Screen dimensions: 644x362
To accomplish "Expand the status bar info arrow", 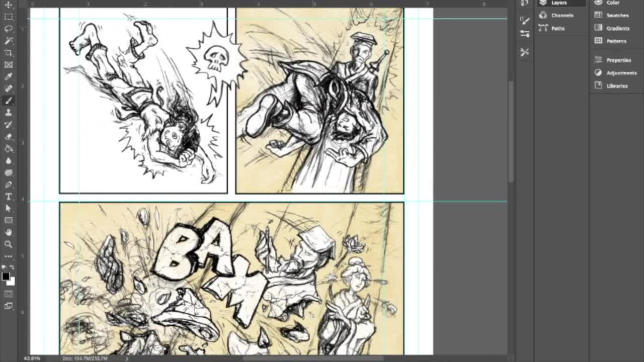I will 126,358.
